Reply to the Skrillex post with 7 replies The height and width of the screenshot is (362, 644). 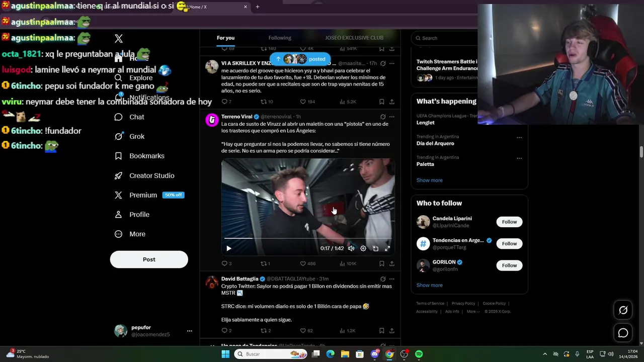pyautogui.click(x=226, y=102)
